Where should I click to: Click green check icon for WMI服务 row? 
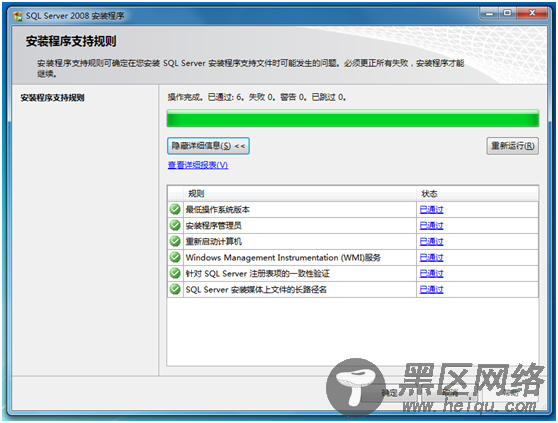point(175,257)
